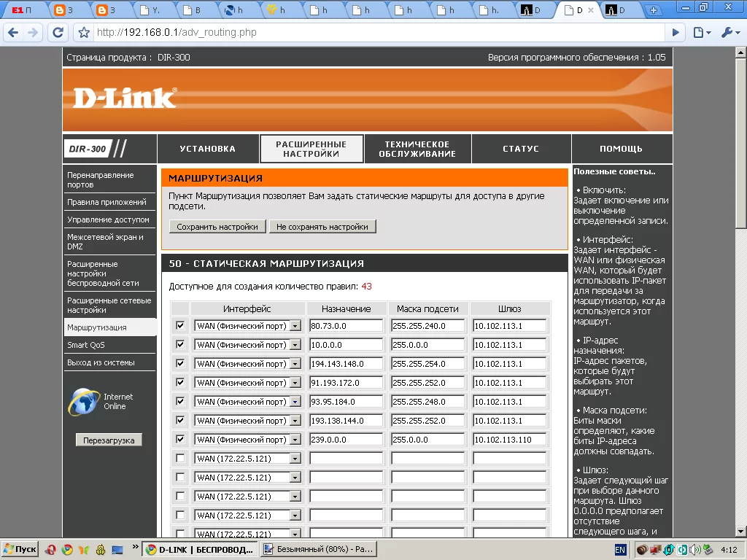
Task: Open the wrench settings menu
Action: coord(729,32)
